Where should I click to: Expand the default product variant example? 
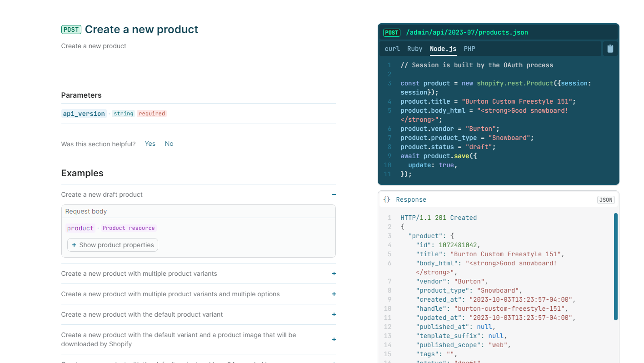coord(334,314)
